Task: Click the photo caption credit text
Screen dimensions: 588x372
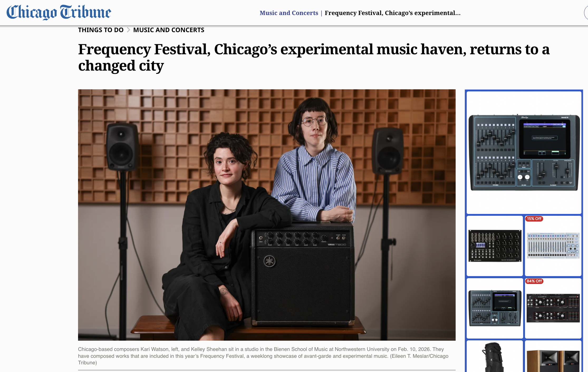Action: (x=411, y=356)
